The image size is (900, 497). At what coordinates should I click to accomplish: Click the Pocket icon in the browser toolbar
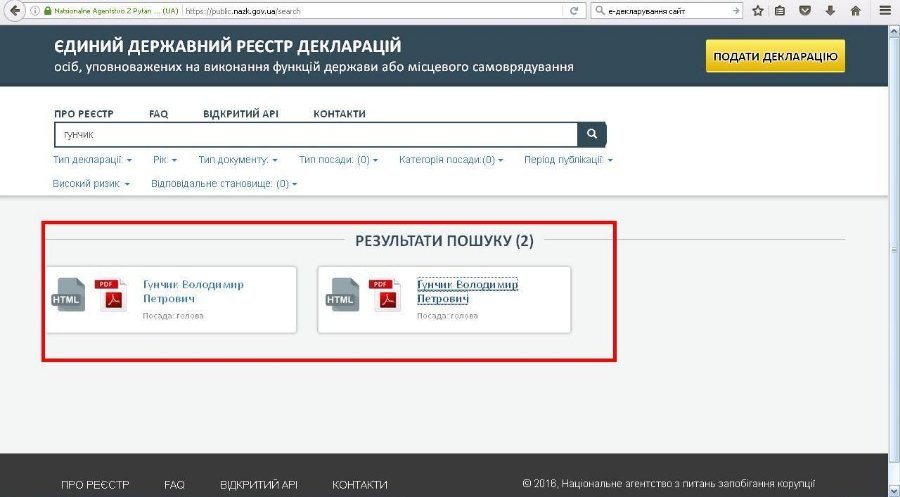(806, 11)
